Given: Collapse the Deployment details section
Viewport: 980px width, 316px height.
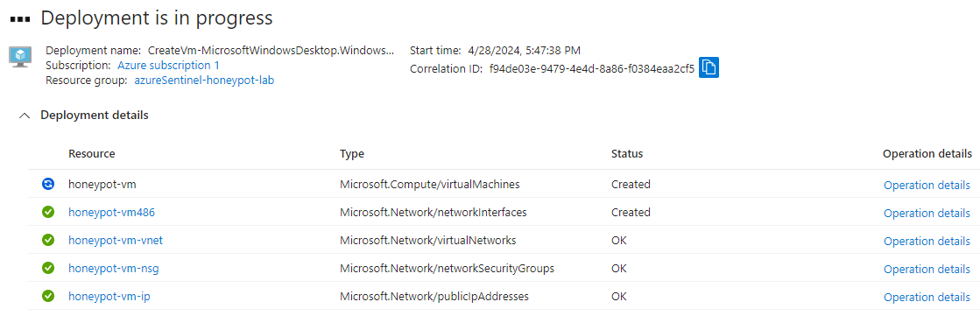Looking at the screenshot, I should pyautogui.click(x=25, y=116).
